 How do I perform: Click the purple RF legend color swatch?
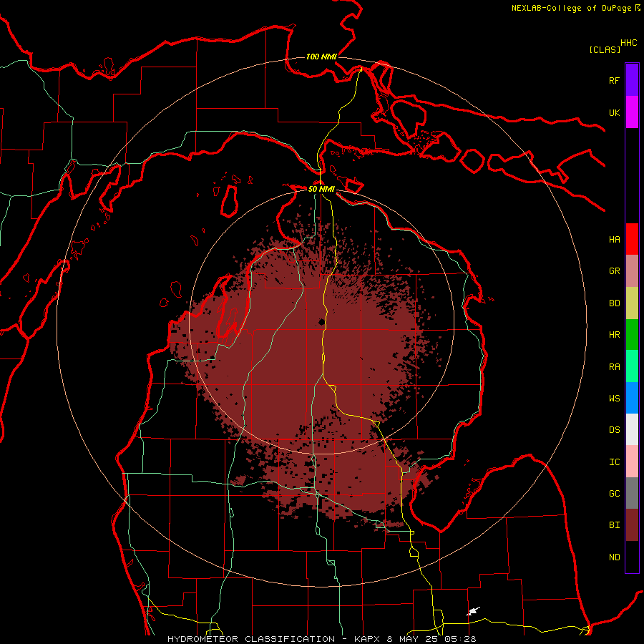click(x=632, y=80)
